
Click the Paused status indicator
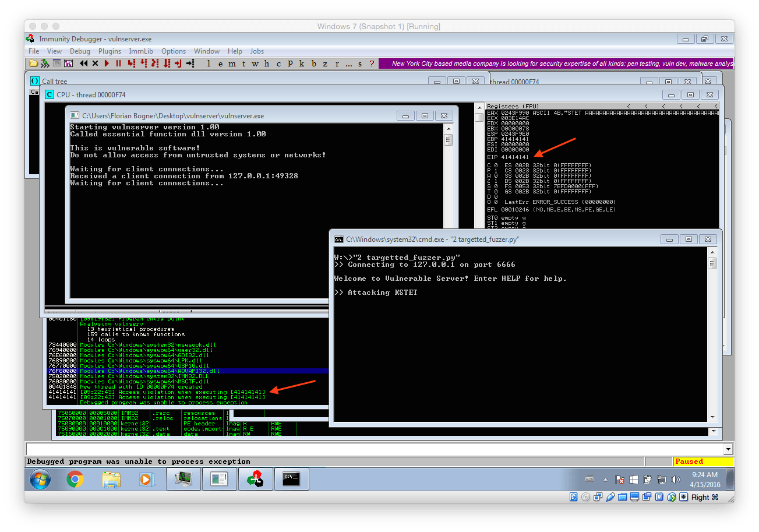click(703, 461)
